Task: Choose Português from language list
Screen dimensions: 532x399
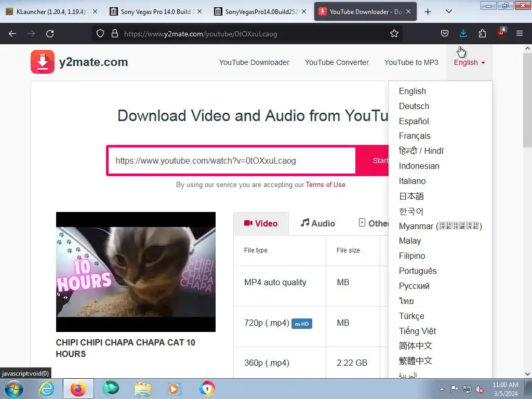Action: click(x=418, y=271)
